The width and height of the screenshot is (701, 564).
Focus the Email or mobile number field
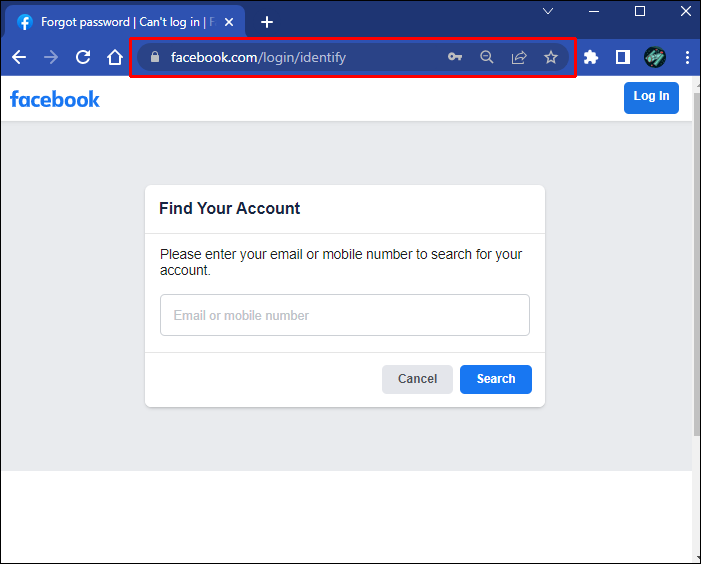345,315
